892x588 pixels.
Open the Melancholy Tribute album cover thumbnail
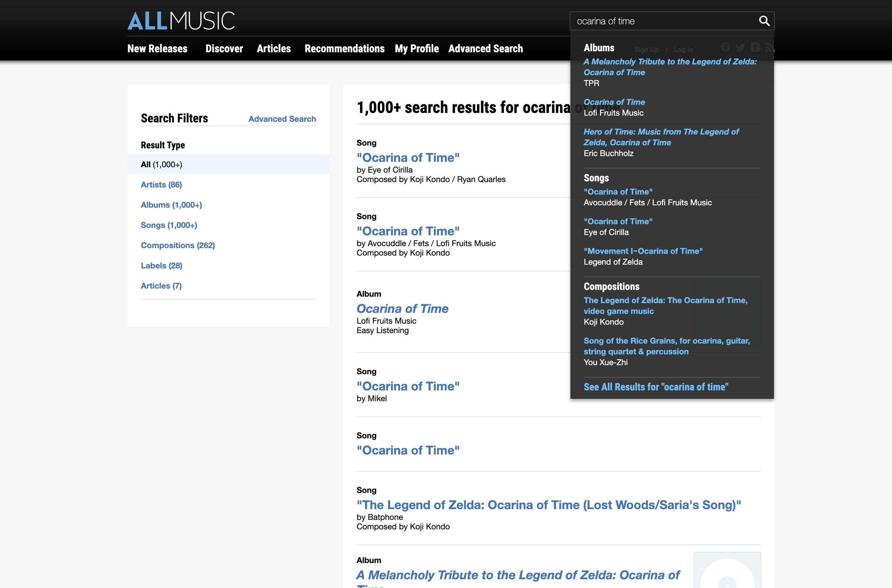click(x=727, y=570)
